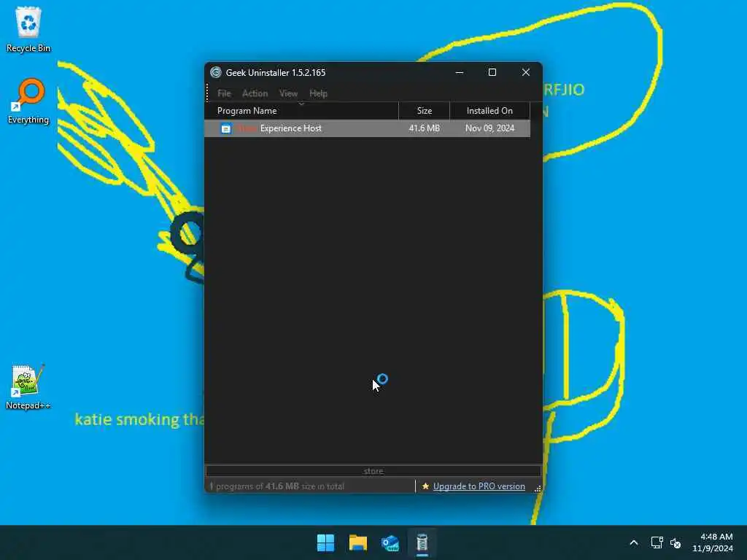Click Upgrade to PRO version link

[x=479, y=486]
